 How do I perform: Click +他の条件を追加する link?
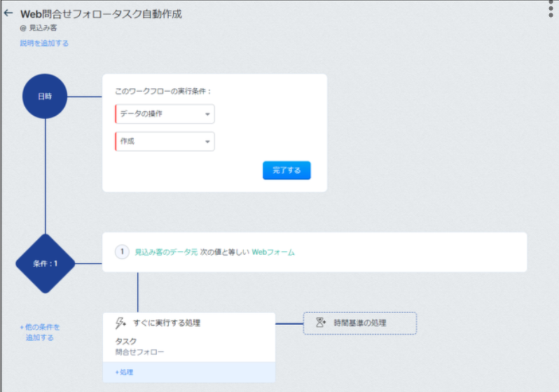point(40,332)
